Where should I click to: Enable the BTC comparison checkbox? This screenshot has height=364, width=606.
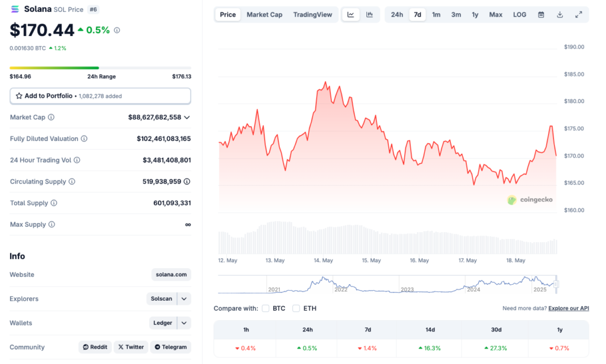point(266,308)
